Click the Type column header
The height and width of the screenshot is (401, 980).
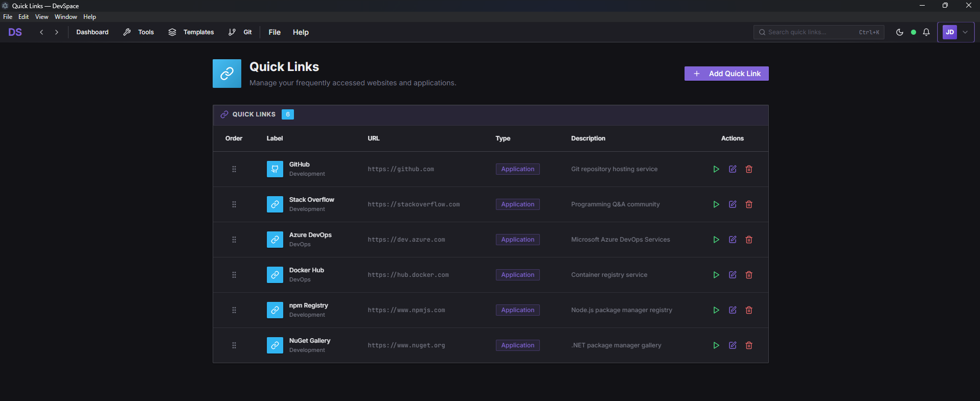pyautogui.click(x=503, y=138)
